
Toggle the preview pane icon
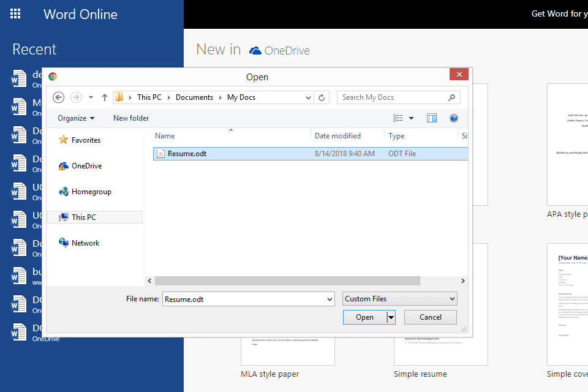[x=432, y=118]
